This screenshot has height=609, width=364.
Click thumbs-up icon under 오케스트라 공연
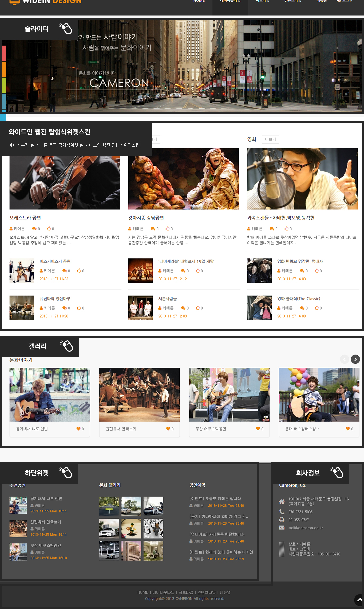coord(49,229)
